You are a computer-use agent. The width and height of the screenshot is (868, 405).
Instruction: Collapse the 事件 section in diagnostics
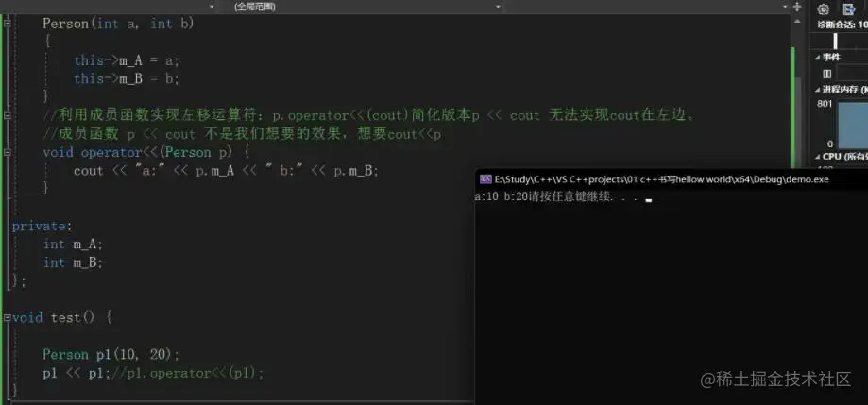[x=818, y=57]
